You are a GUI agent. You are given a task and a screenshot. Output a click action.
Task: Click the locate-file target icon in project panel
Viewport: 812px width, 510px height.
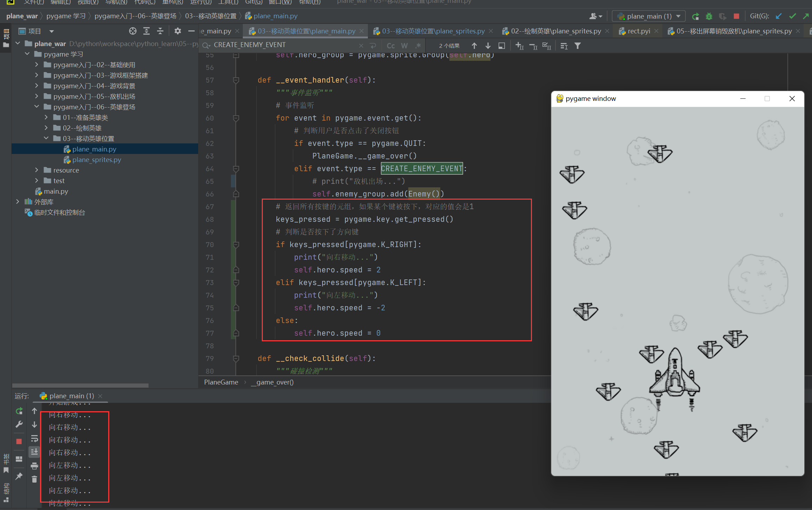coord(133,31)
